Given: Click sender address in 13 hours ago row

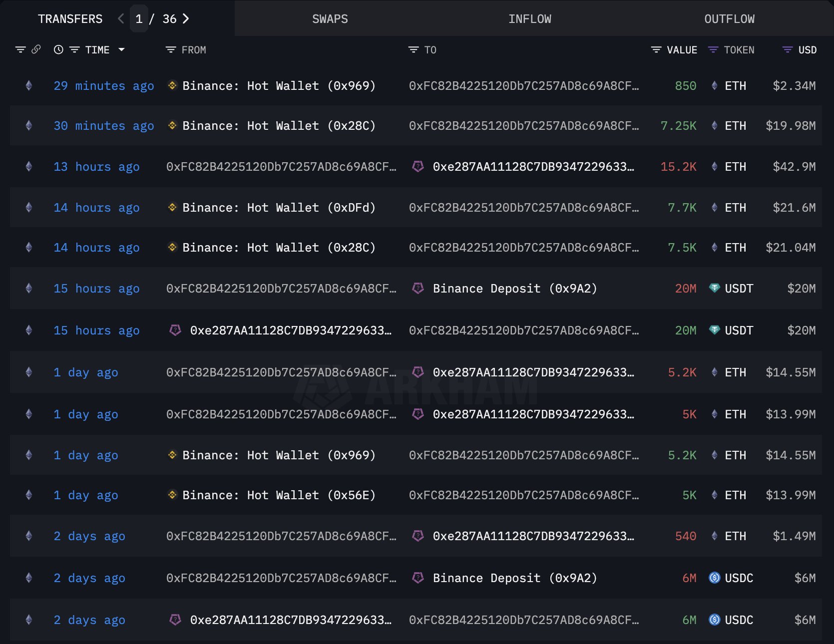Looking at the screenshot, I should click(x=281, y=167).
